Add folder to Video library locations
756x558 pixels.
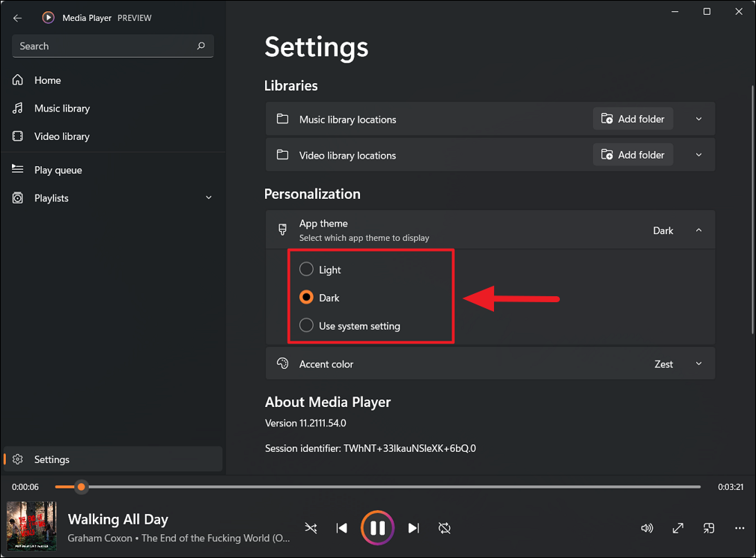click(x=632, y=155)
